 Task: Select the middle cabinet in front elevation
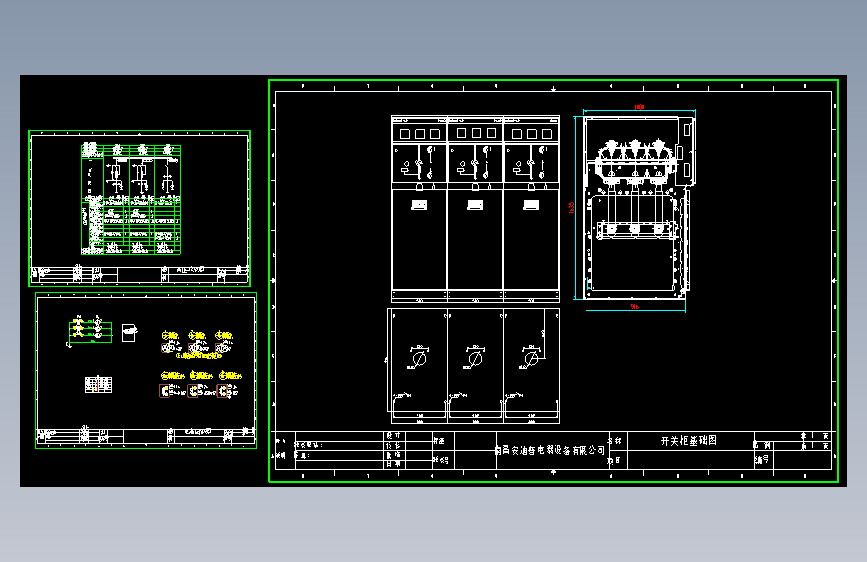pyautogui.click(x=475, y=209)
